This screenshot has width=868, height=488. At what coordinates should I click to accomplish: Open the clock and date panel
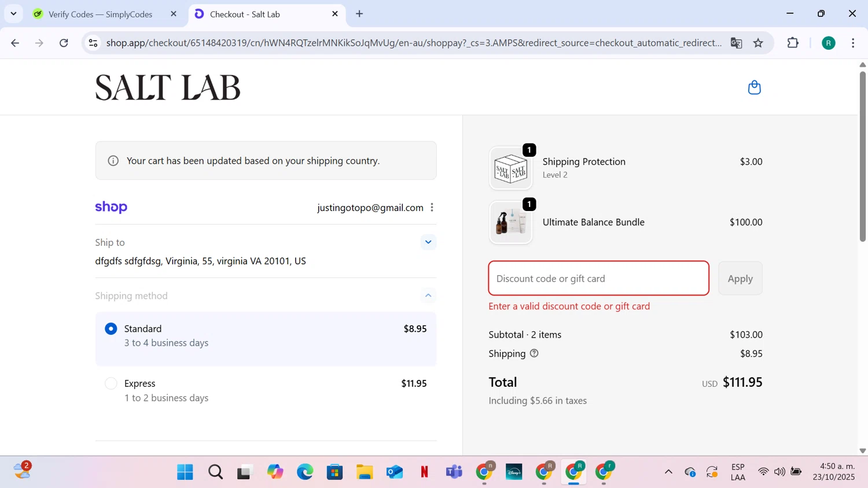[834, 472]
